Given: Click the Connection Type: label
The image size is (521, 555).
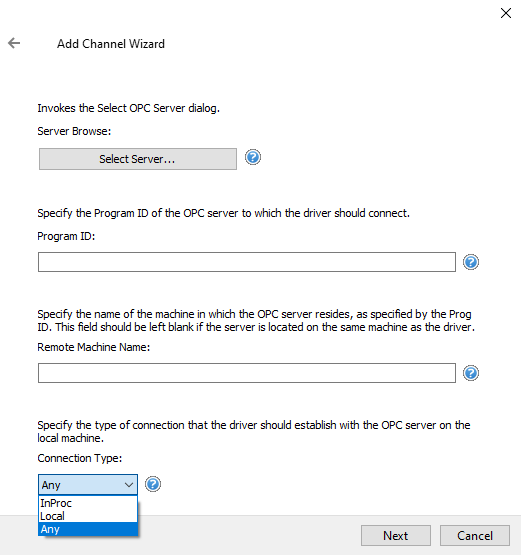Looking at the screenshot, I should pyautogui.click(x=80, y=458).
